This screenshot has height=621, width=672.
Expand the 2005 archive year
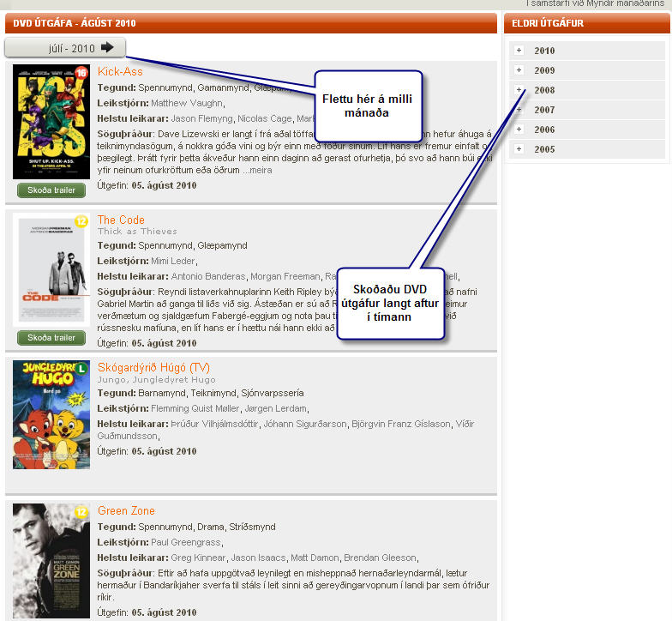tap(519, 149)
